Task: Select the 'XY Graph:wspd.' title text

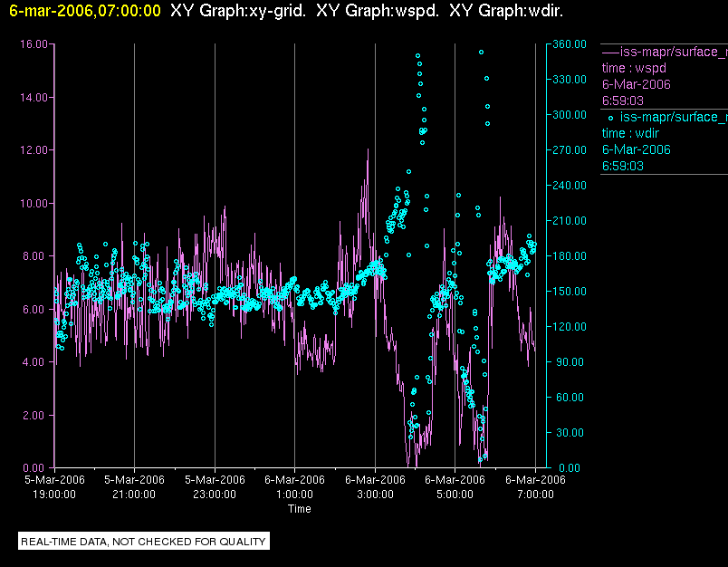Action: tap(378, 11)
